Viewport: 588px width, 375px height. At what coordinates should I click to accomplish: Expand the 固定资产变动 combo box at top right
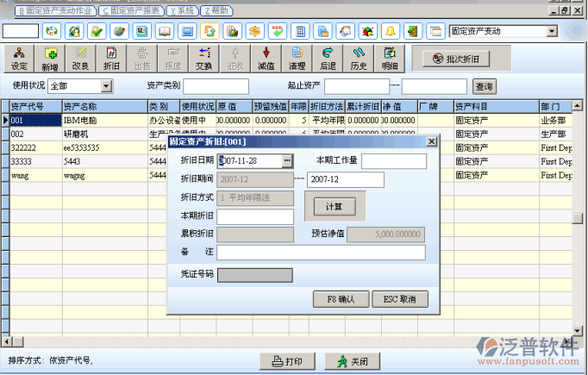pyautogui.click(x=553, y=31)
